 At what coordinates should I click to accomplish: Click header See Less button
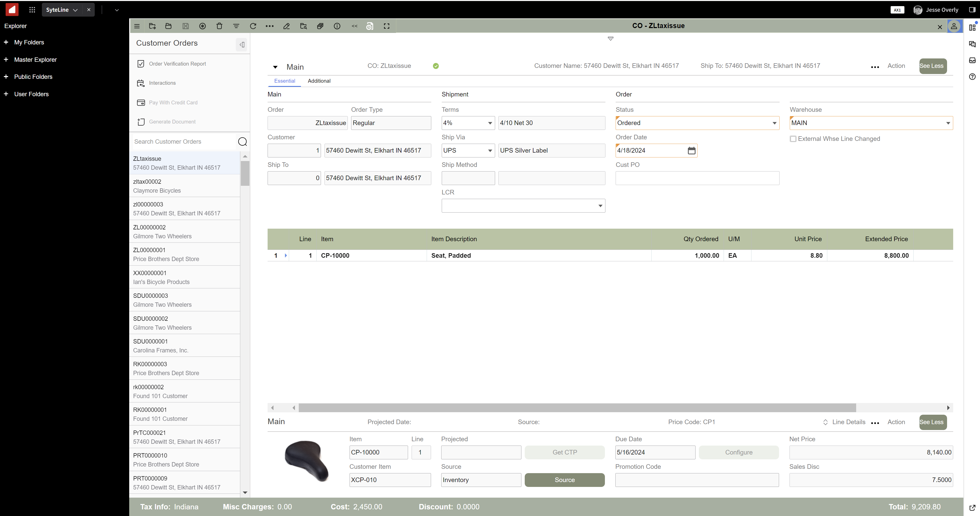933,66
